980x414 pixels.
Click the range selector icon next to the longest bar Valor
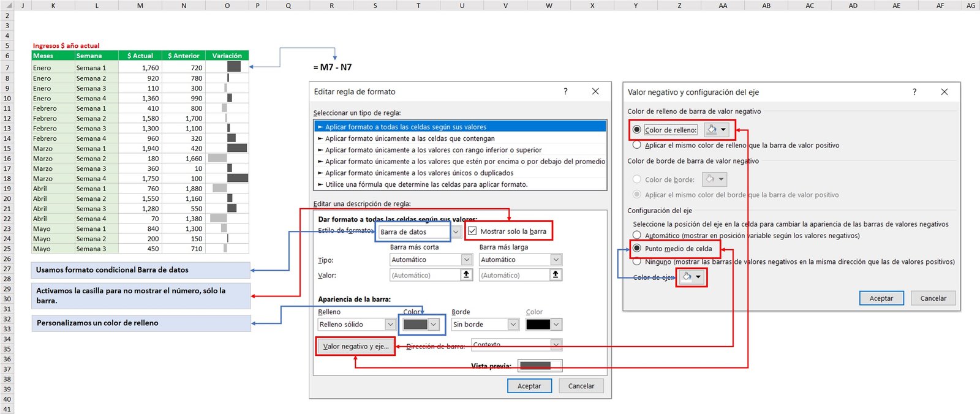[556, 275]
